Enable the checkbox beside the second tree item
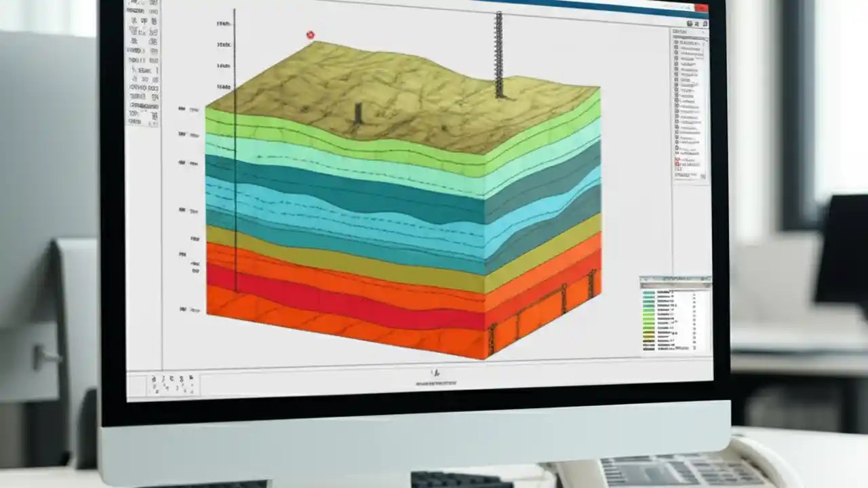Viewport: 868px width, 488px height. (675, 48)
